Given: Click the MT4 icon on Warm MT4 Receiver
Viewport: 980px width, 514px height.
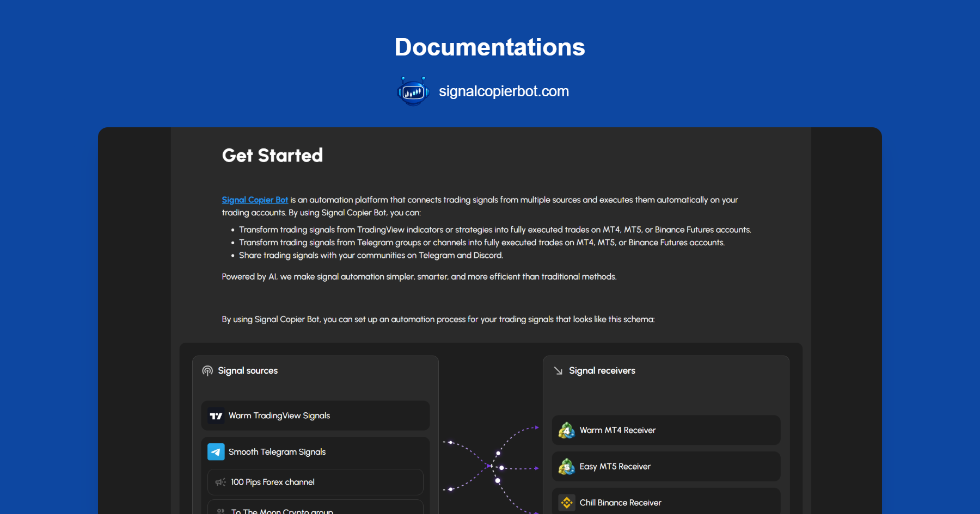Looking at the screenshot, I should pos(567,430).
